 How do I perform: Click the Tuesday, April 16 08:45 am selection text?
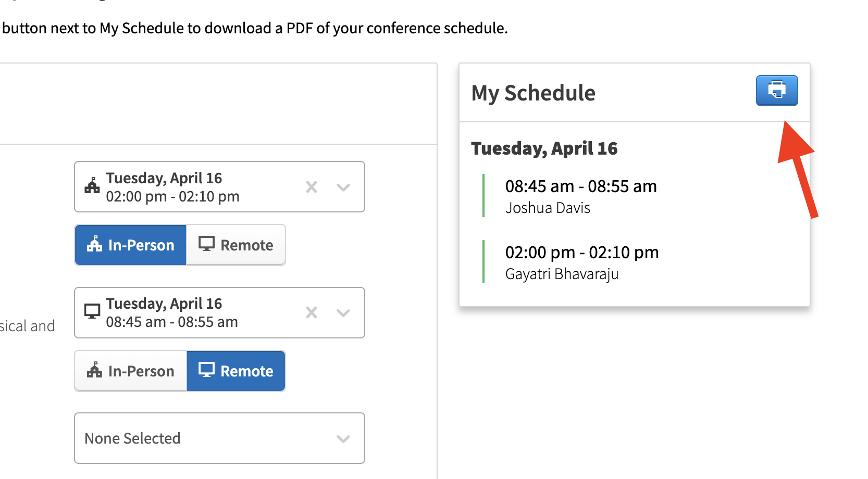click(172, 312)
